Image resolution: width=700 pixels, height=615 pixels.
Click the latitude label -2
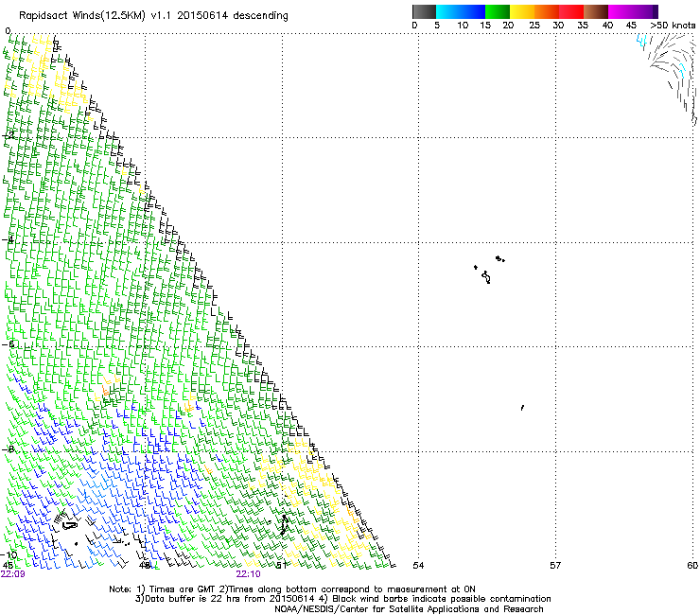tap(9, 135)
